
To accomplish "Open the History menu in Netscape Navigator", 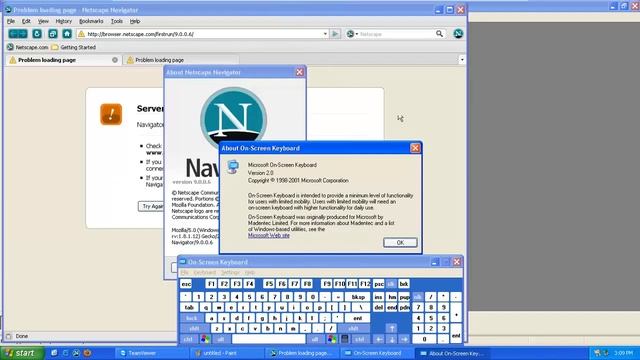I will pyautogui.click(x=64, y=21).
